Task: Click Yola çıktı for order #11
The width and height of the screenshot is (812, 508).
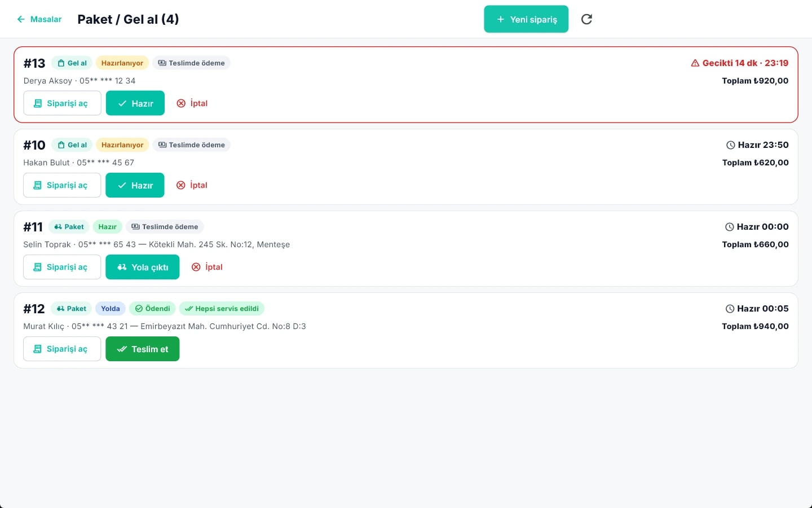Action: tap(143, 267)
